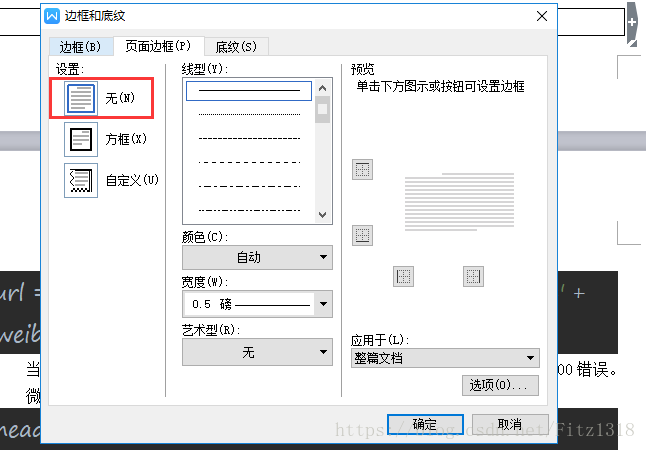Pick the short-dashed line style
This screenshot has width=646, height=450.
coord(249,138)
